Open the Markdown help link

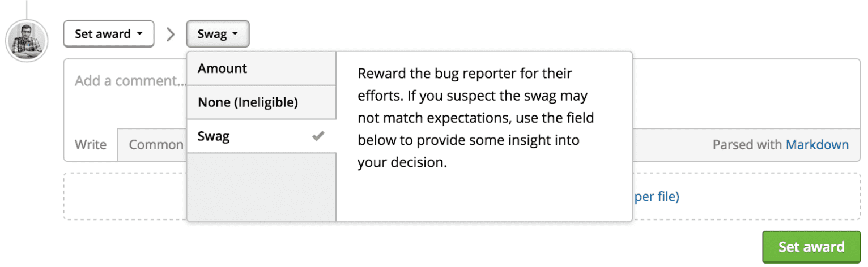tap(817, 145)
